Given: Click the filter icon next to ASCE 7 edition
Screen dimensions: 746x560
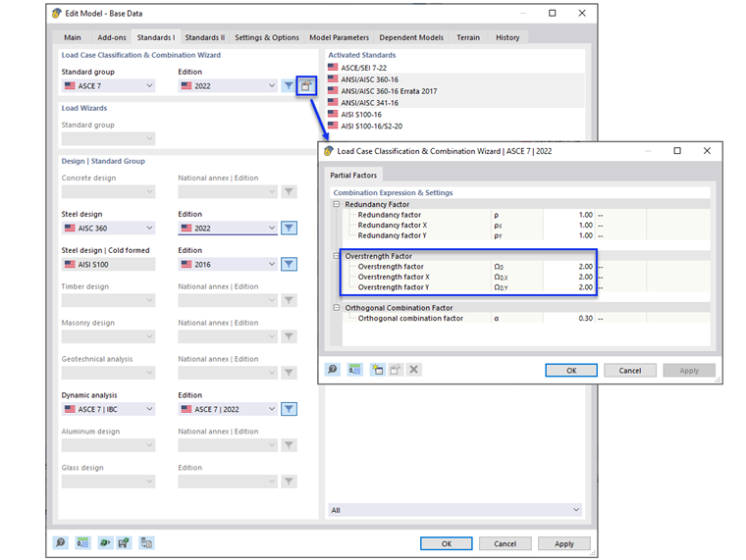Looking at the screenshot, I should point(289,86).
